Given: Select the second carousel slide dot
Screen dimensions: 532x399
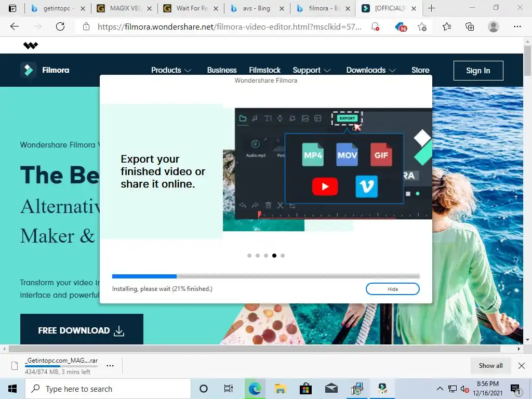Looking at the screenshot, I should click(258, 256).
